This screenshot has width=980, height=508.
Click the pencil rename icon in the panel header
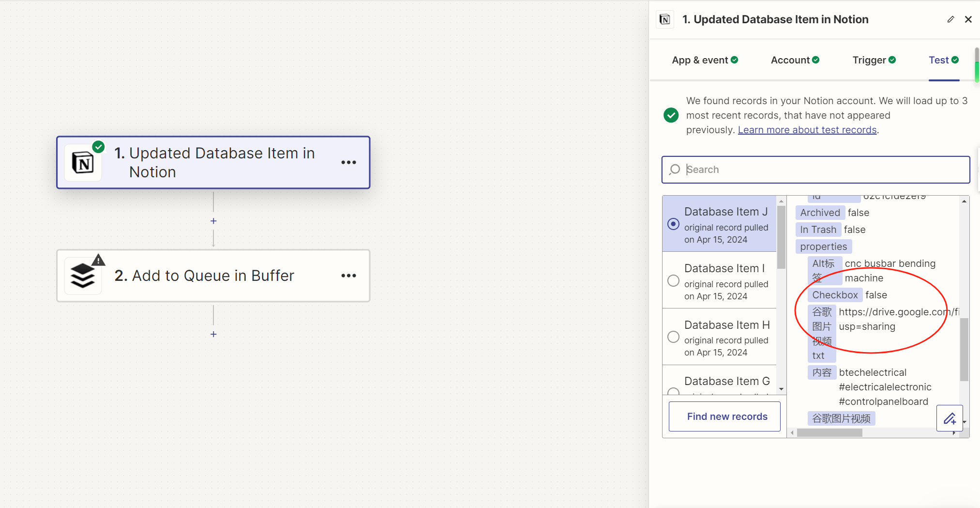pos(950,19)
